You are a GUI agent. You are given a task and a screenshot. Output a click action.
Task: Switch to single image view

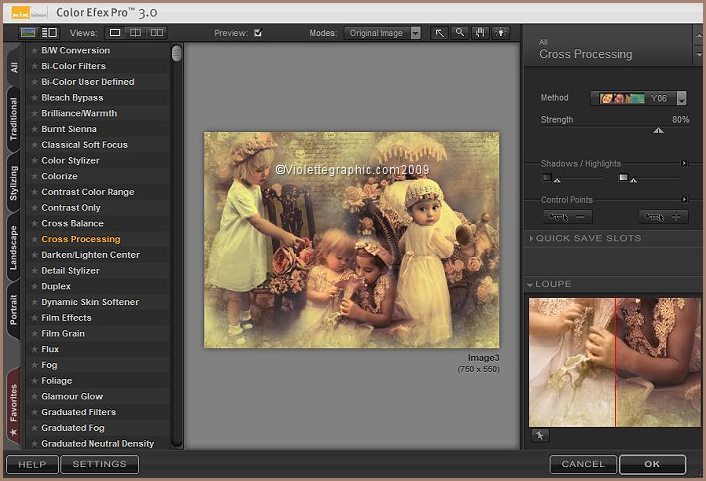tap(116, 33)
